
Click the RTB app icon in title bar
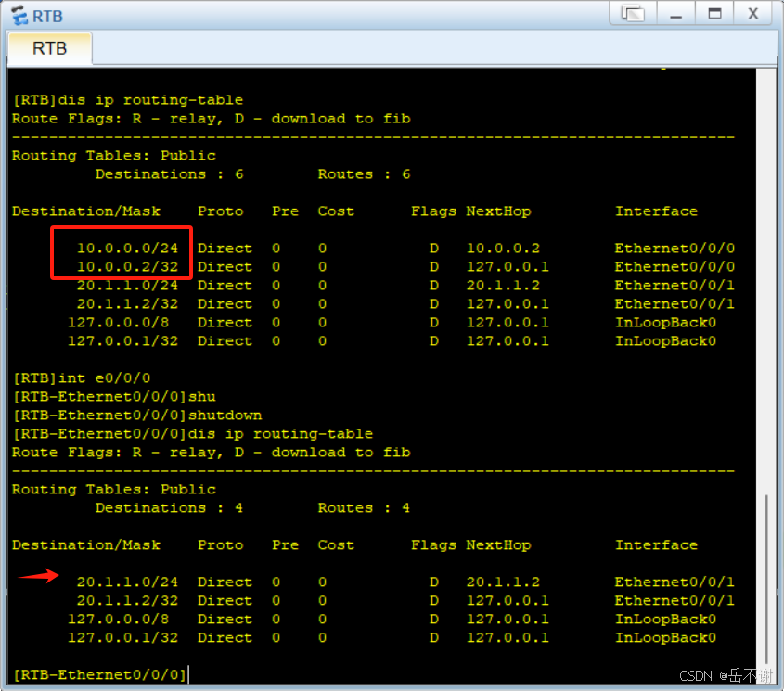pyautogui.click(x=20, y=16)
